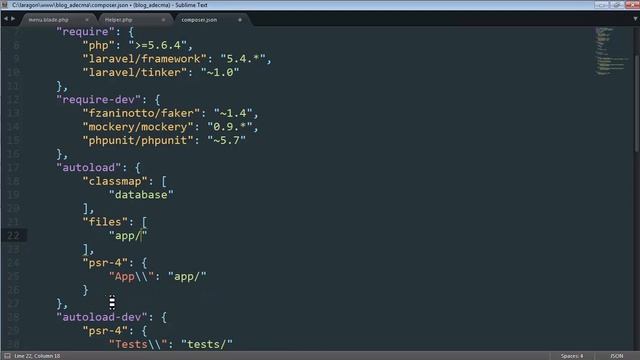This screenshot has height=360, width=640.
Task: Click the "require-dev" key
Action: coord(99,100)
